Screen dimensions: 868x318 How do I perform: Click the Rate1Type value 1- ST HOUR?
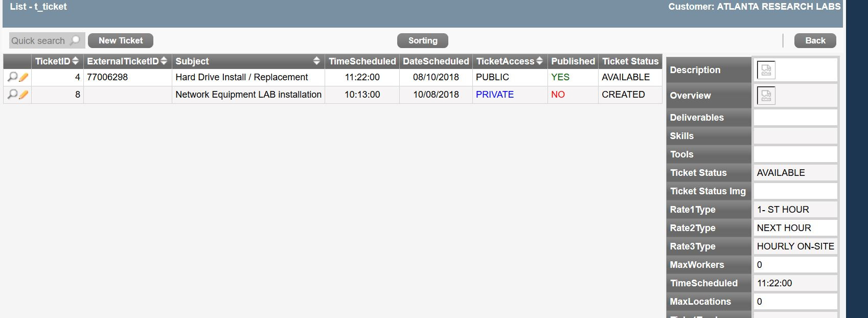tap(783, 210)
